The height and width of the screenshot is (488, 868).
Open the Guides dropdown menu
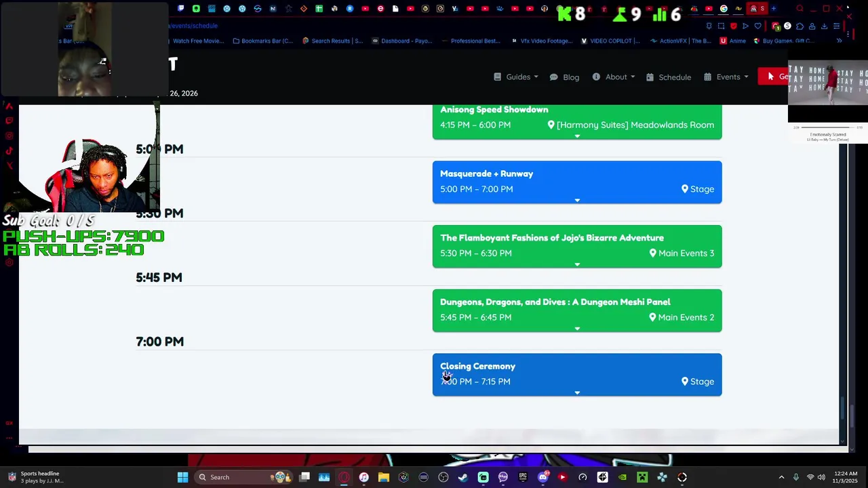[515, 77]
